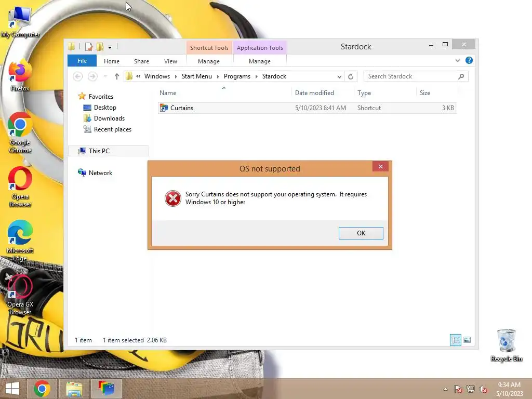Open Manage under Application Tools

coord(260,61)
